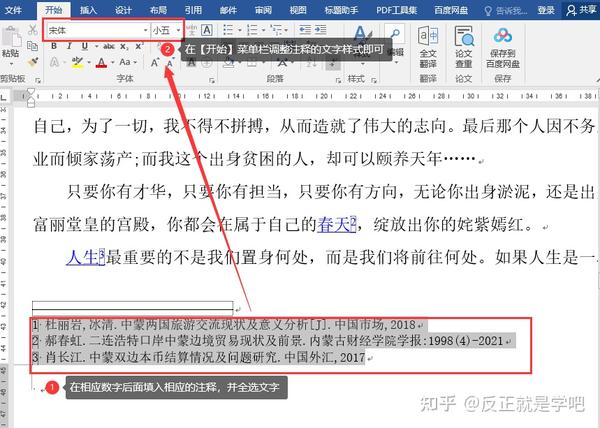
Task: Switch to the View (视图) tab
Action: (298, 10)
